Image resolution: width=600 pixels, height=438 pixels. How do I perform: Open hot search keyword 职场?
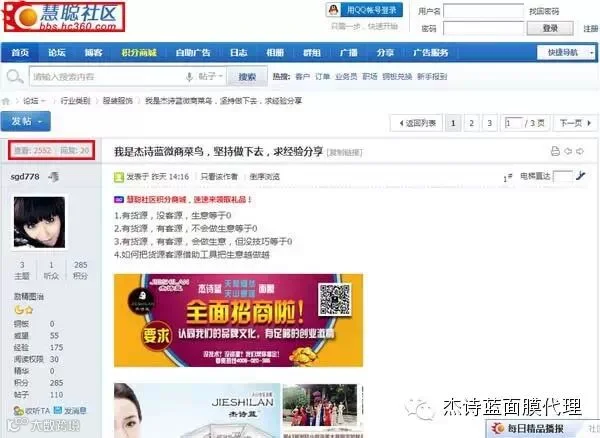[x=370, y=77]
